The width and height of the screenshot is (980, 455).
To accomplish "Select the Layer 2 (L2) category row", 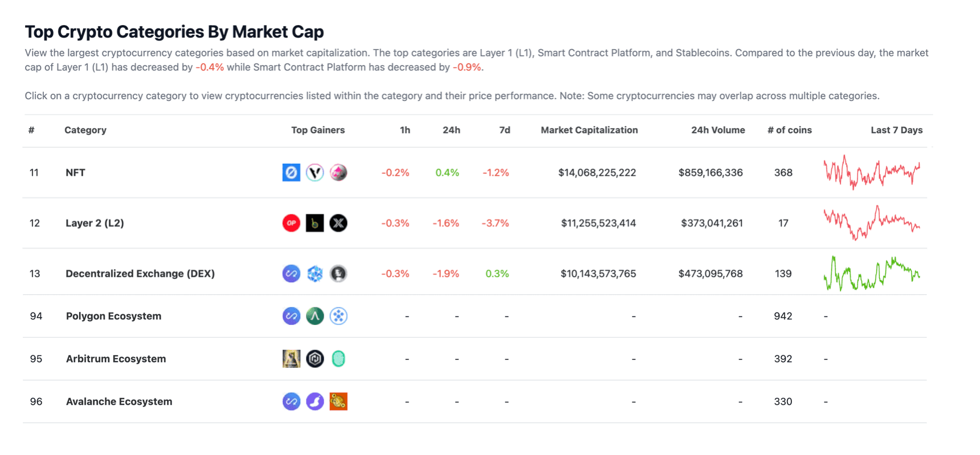I will click(x=95, y=223).
